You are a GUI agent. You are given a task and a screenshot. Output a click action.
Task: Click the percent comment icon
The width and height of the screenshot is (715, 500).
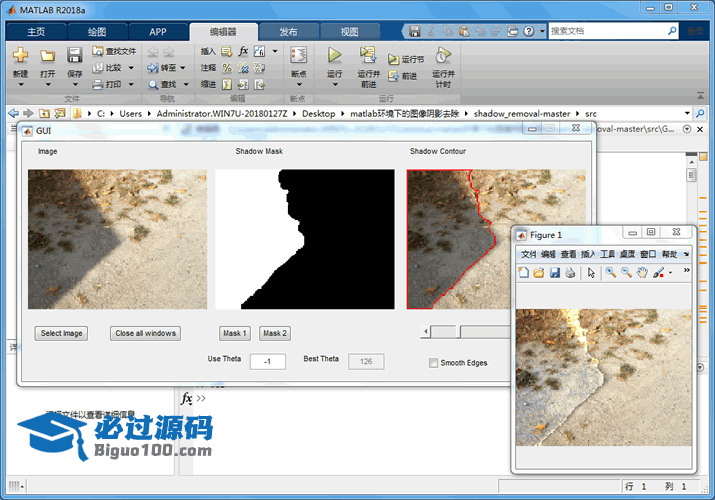coord(227,68)
